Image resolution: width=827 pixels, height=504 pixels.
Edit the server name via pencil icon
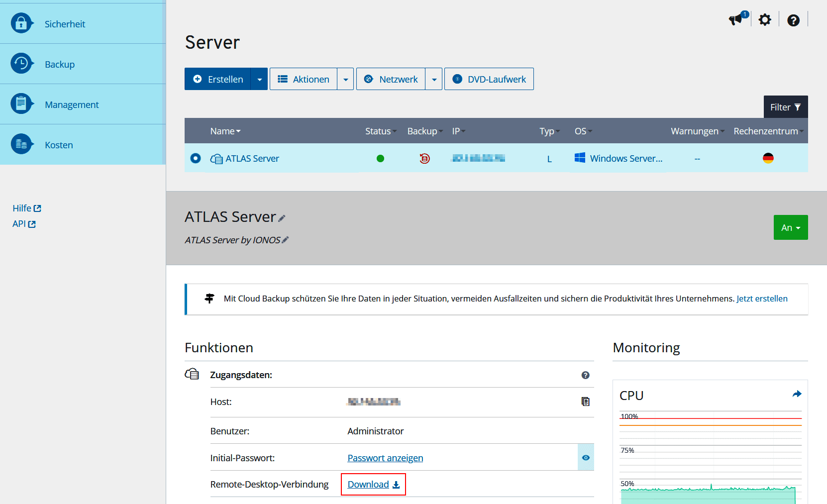[x=282, y=217]
